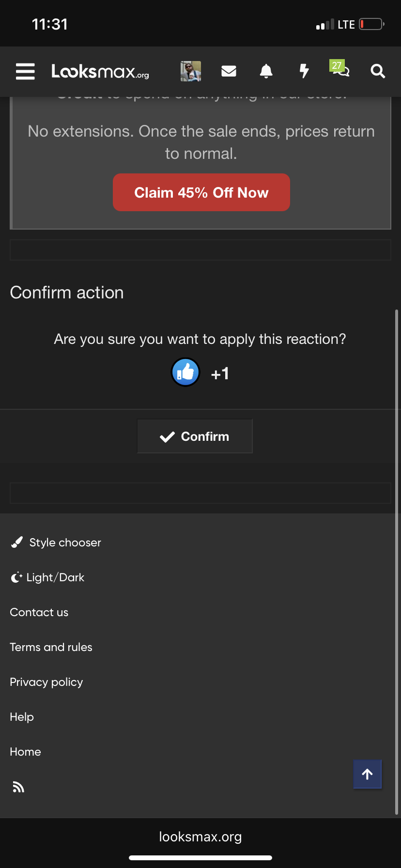Click the blue thumbs-up reaction icon
Screen dimensions: 401x868
185,372
